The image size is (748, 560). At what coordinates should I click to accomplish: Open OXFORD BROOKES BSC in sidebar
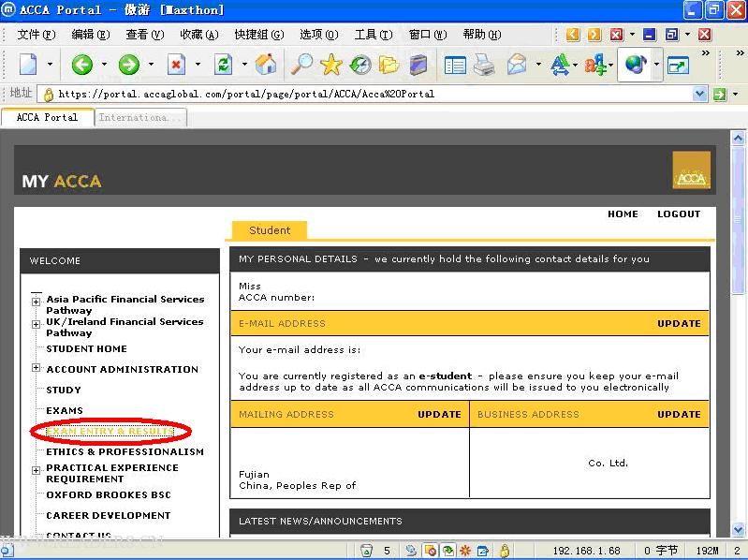tap(109, 494)
